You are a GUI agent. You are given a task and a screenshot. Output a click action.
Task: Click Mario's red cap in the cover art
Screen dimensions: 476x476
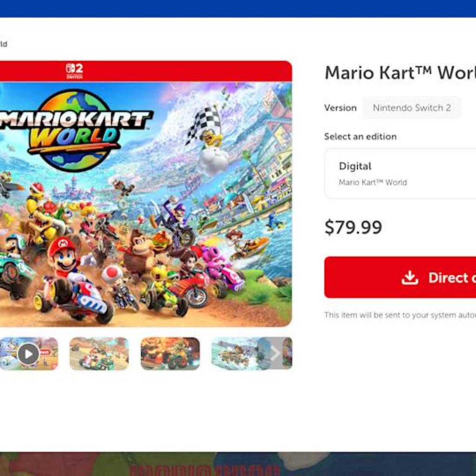(62, 245)
